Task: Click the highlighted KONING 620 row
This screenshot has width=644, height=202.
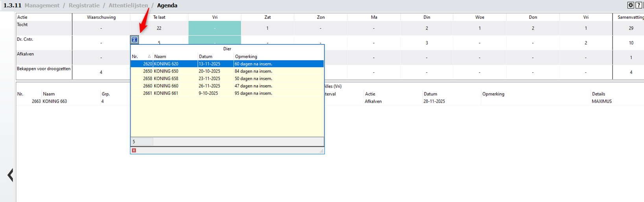Action: 166,64
